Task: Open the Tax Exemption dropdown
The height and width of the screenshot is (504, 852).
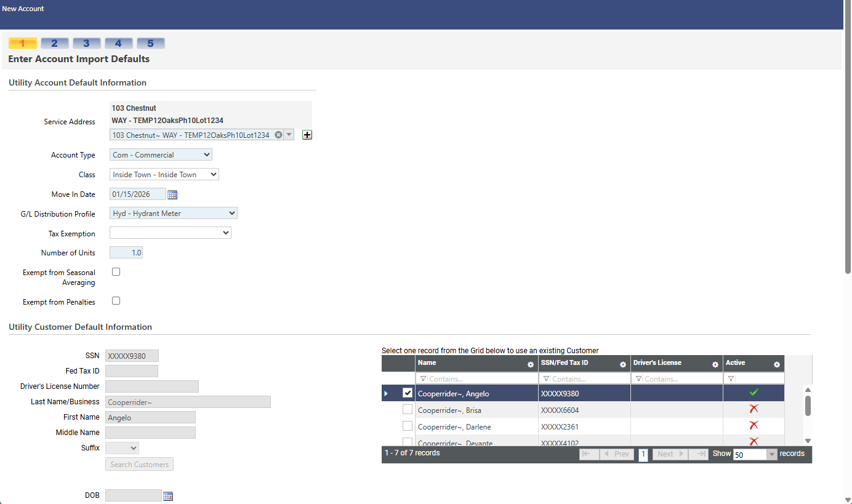Action: tap(171, 233)
